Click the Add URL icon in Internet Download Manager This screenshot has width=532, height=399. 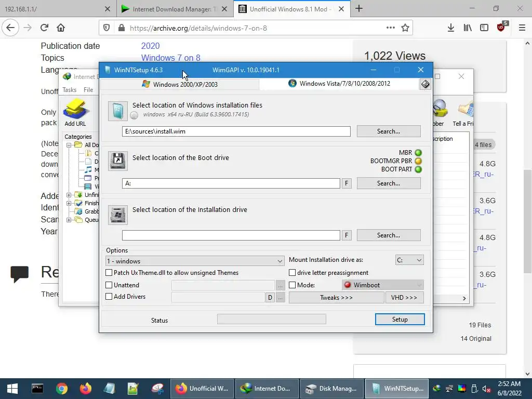75,113
